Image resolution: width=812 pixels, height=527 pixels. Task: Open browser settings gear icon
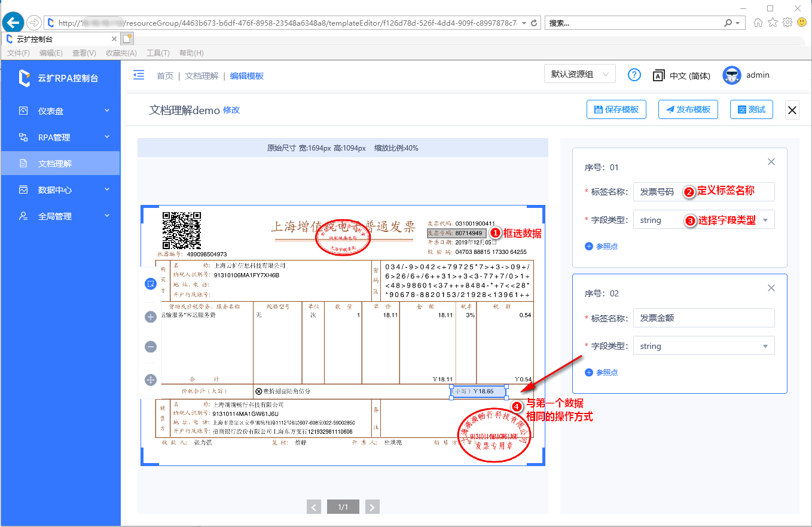(787, 23)
